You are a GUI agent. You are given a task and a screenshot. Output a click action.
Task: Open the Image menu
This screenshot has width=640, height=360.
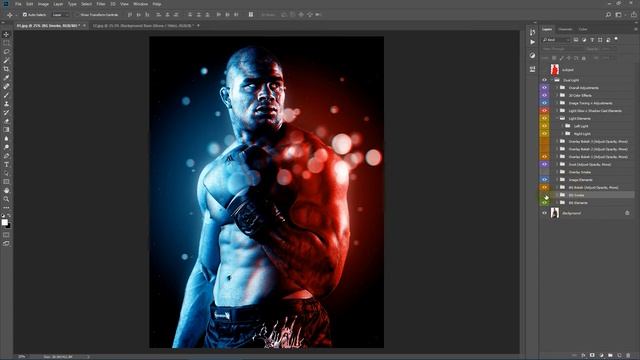[x=43, y=4]
